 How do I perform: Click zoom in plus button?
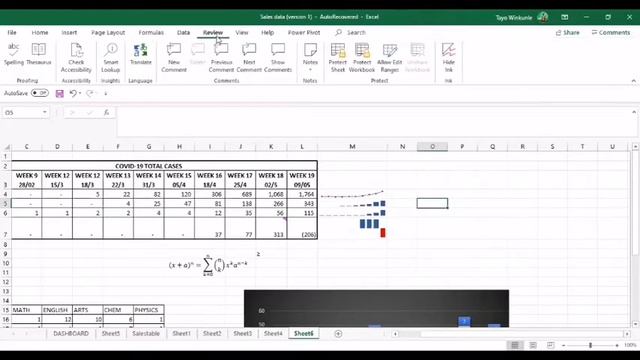point(617,345)
